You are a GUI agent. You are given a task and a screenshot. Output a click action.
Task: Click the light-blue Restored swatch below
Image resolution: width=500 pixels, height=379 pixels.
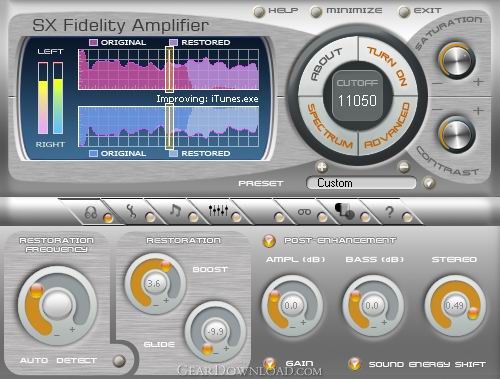click(173, 153)
